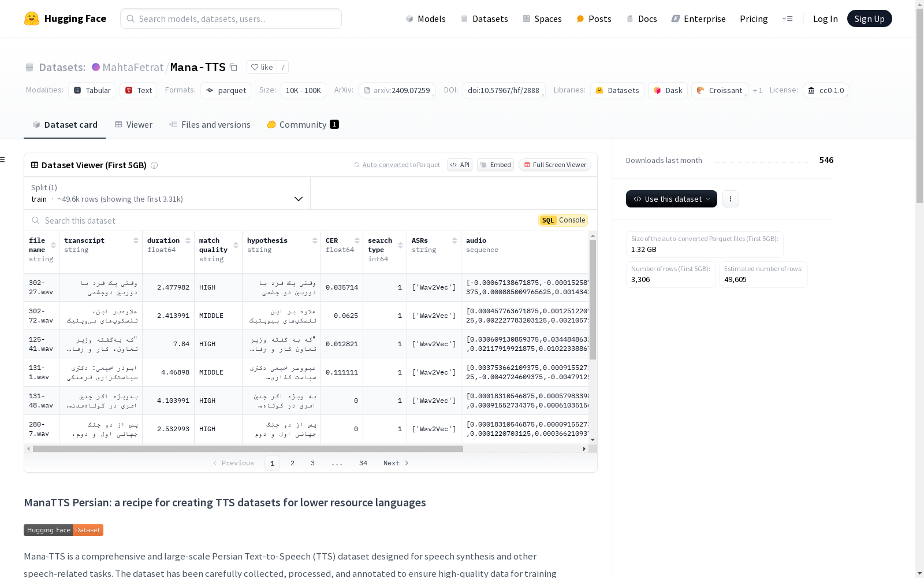This screenshot has height=578, width=924.
Task: Focus the Search models, datasets, users field
Action: [231, 18]
